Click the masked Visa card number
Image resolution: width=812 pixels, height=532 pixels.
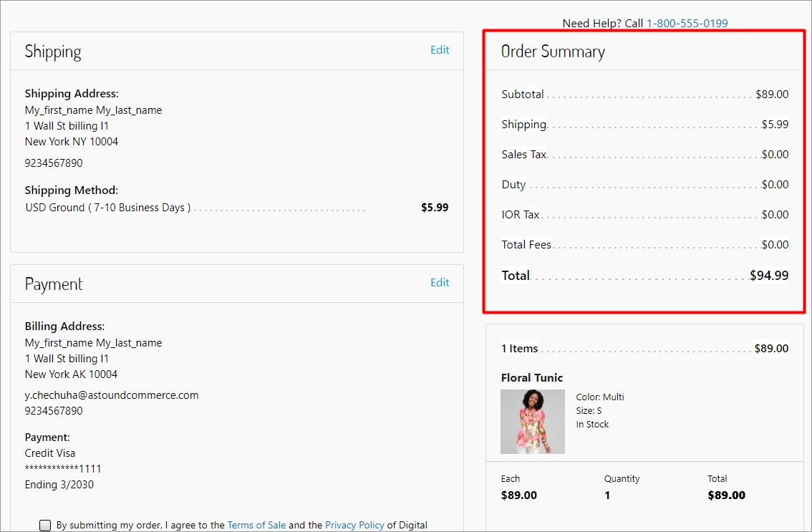[63, 469]
